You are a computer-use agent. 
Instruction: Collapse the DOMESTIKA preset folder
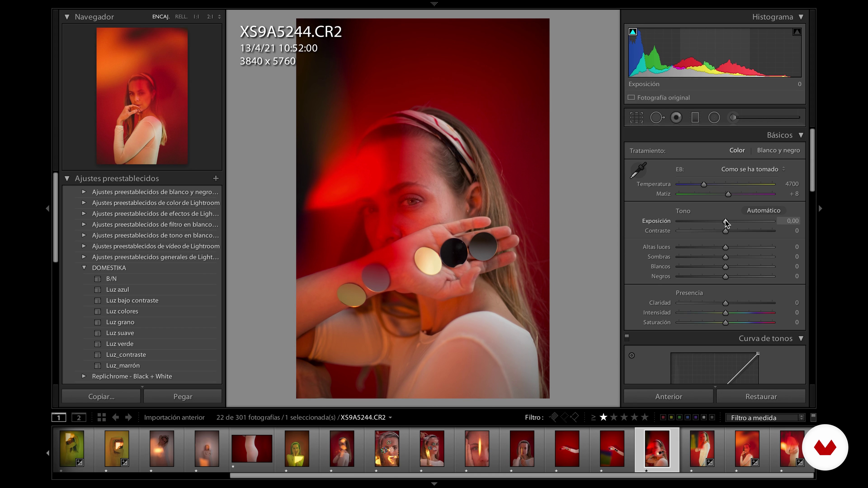[x=84, y=268]
